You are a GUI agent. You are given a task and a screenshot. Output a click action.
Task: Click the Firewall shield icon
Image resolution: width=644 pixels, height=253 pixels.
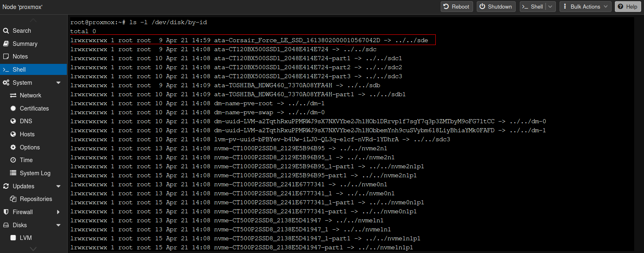pos(6,212)
